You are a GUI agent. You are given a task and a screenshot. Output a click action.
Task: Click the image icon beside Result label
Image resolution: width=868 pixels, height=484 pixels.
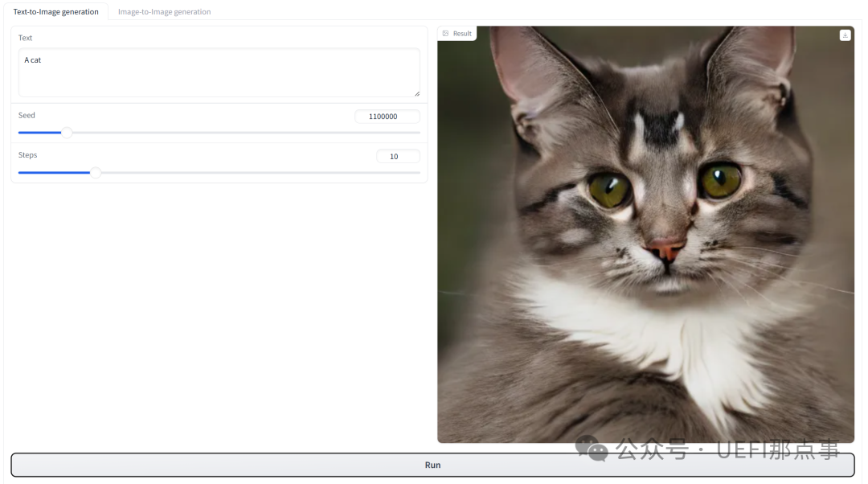coord(446,34)
